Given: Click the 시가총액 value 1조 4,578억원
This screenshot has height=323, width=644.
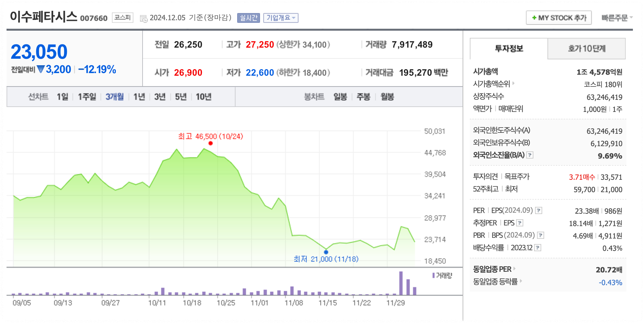Looking at the screenshot, I should pyautogui.click(x=600, y=72).
